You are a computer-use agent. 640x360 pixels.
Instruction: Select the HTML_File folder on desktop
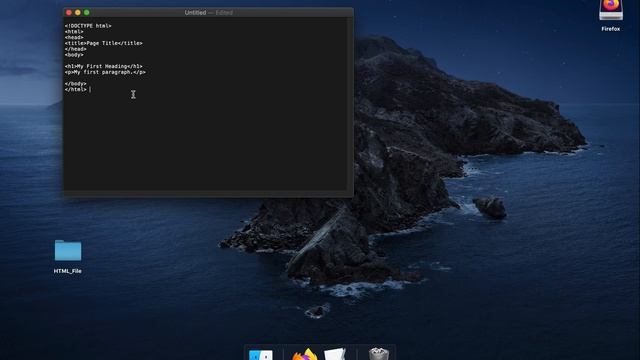click(68, 250)
